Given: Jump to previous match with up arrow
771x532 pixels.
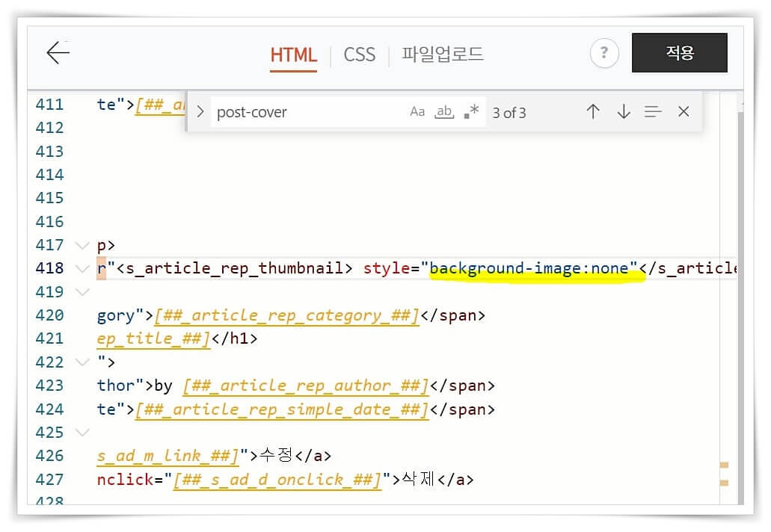Looking at the screenshot, I should click(x=593, y=111).
